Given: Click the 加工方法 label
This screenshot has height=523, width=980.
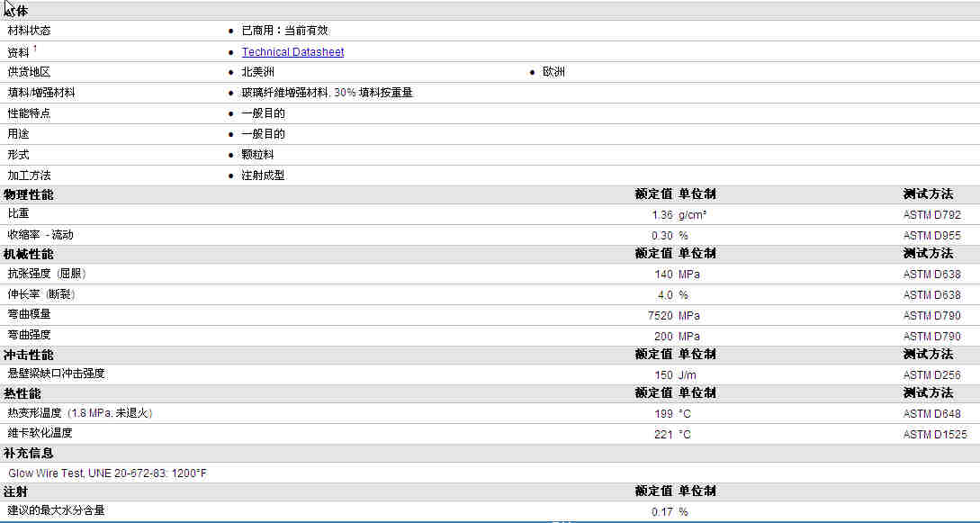Looking at the screenshot, I should 29,176.
